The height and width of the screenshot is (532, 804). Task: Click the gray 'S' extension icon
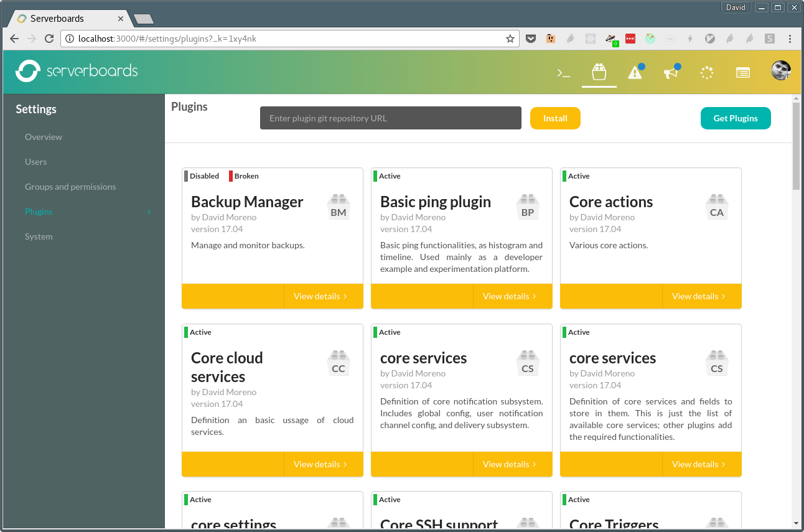pyautogui.click(x=770, y=39)
